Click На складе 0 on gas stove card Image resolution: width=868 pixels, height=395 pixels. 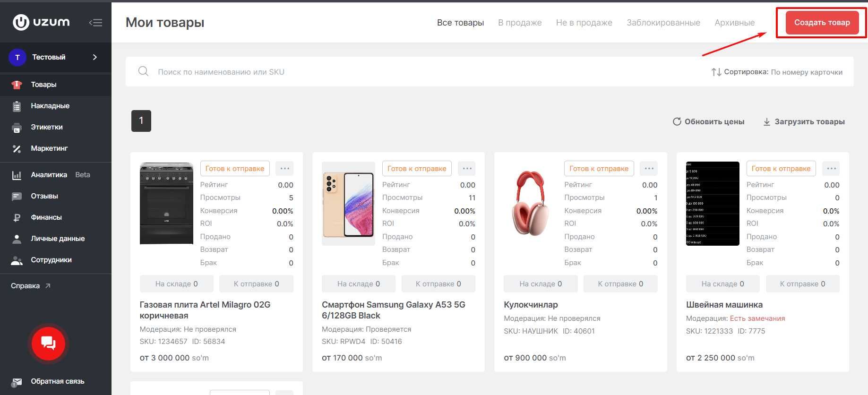[x=177, y=284]
